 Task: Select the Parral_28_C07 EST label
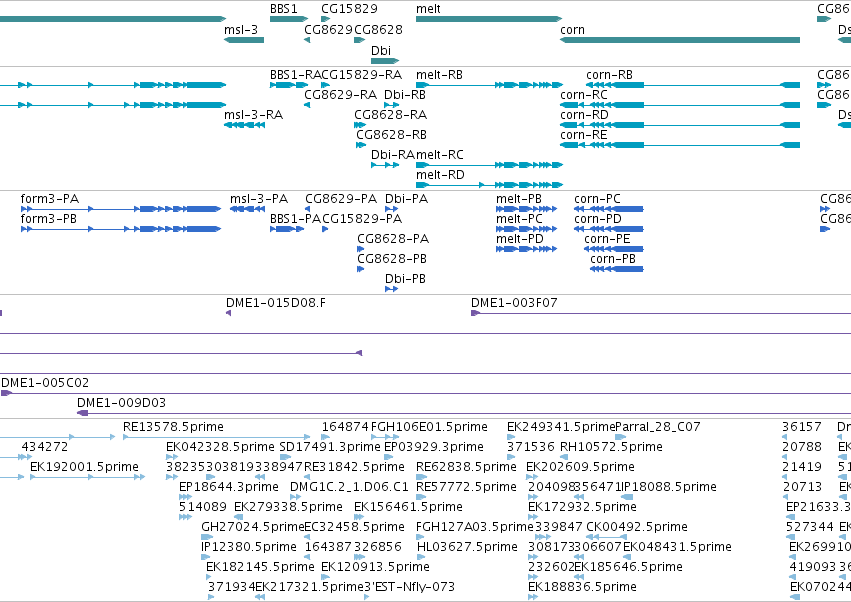coord(658,427)
